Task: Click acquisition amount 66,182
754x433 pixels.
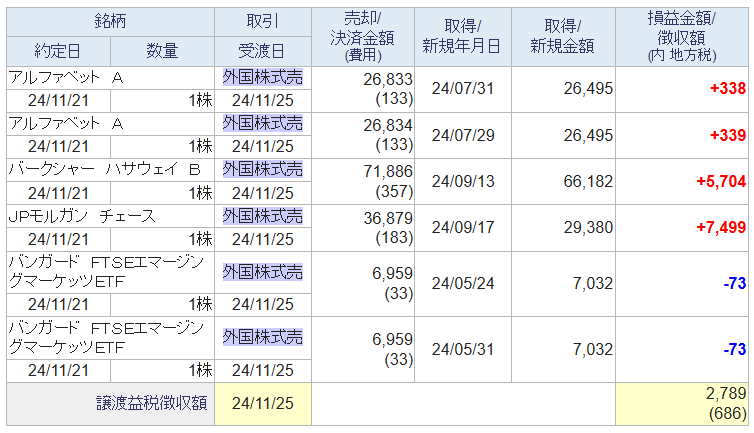Action: pos(588,182)
